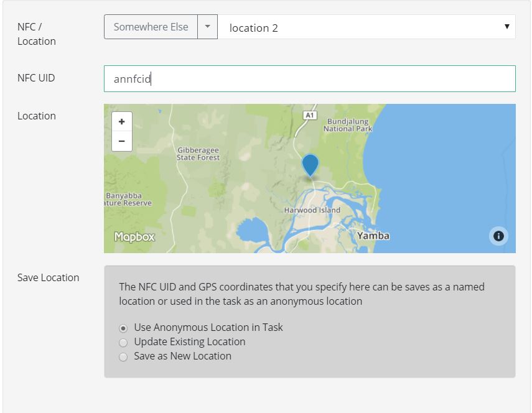Click the NFC / Location field label

[37, 34]
